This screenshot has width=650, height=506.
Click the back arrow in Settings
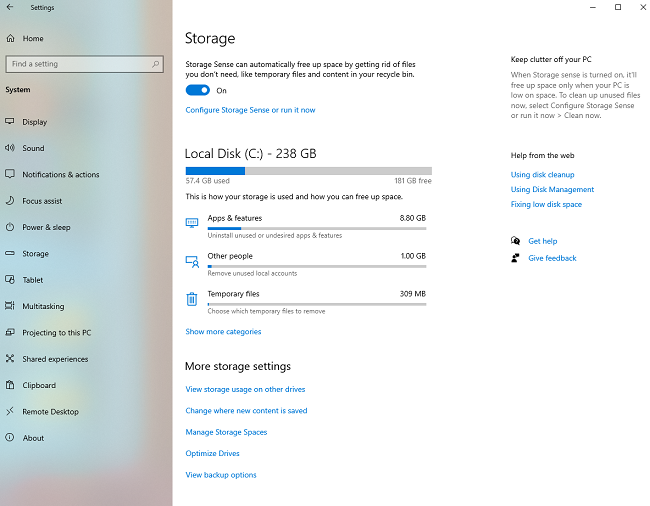pos(10,7)
